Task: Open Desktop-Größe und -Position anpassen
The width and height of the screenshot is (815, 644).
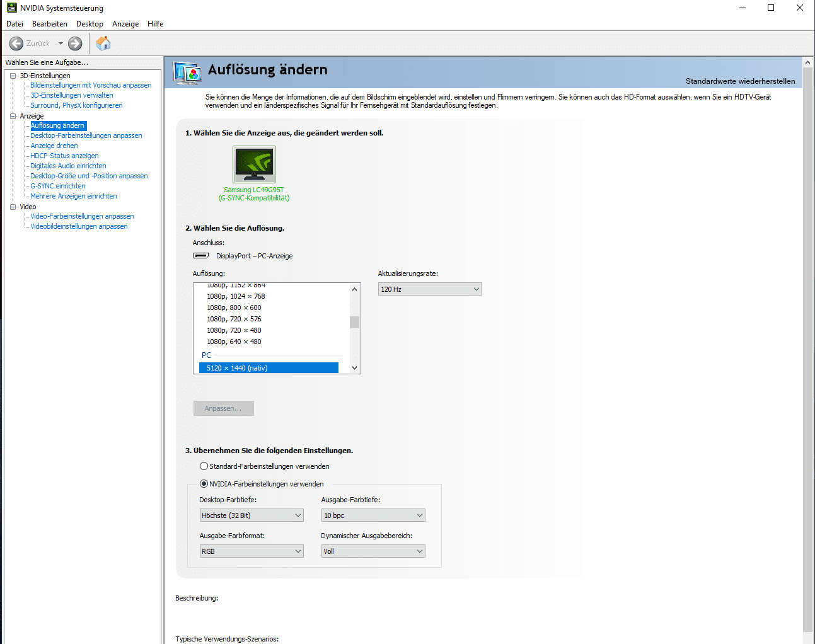Action: coord(89,176)
